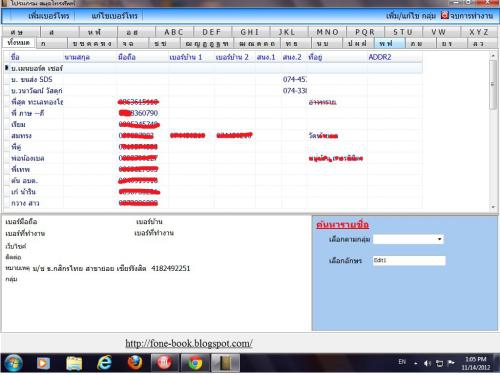Switch to the G H I tab
The image size is (500, 375).
pos(250,32)
